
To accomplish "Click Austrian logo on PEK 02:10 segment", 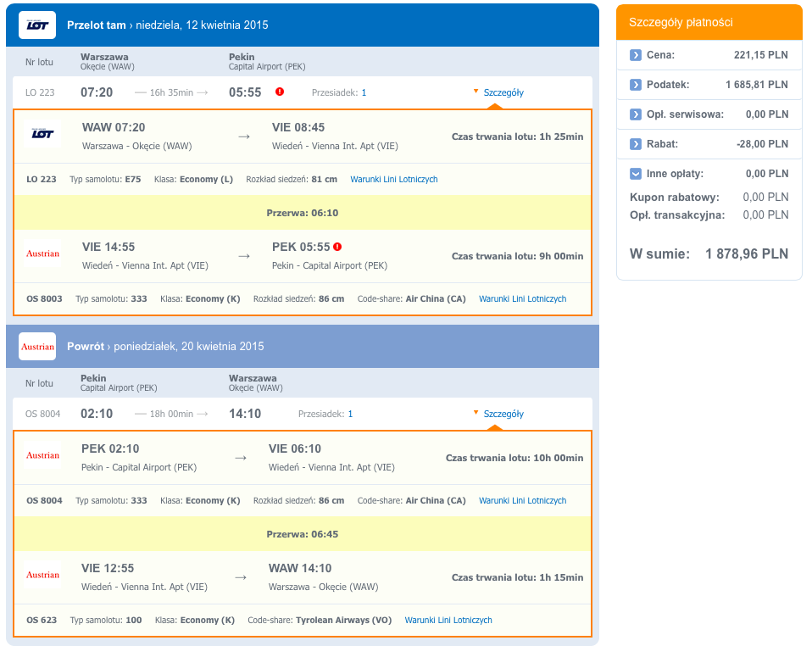I will (42, 455).
